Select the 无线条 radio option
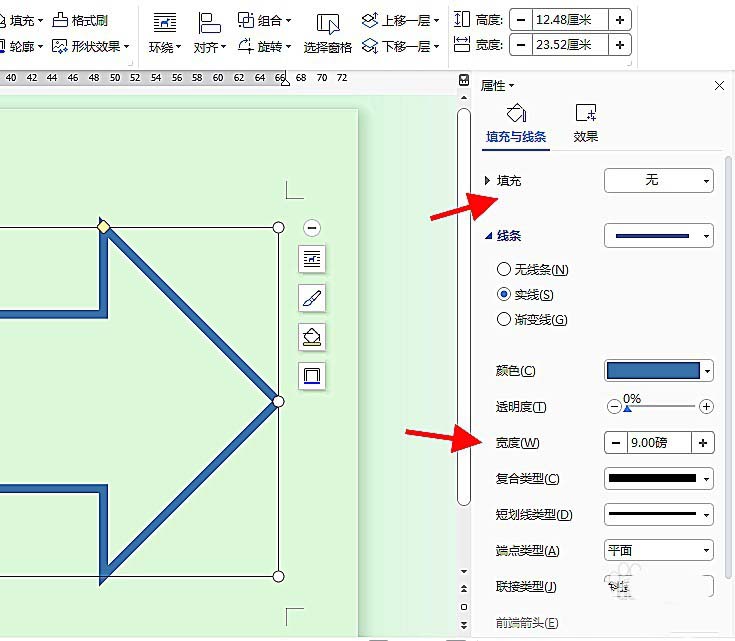 (x=504, y=270)
